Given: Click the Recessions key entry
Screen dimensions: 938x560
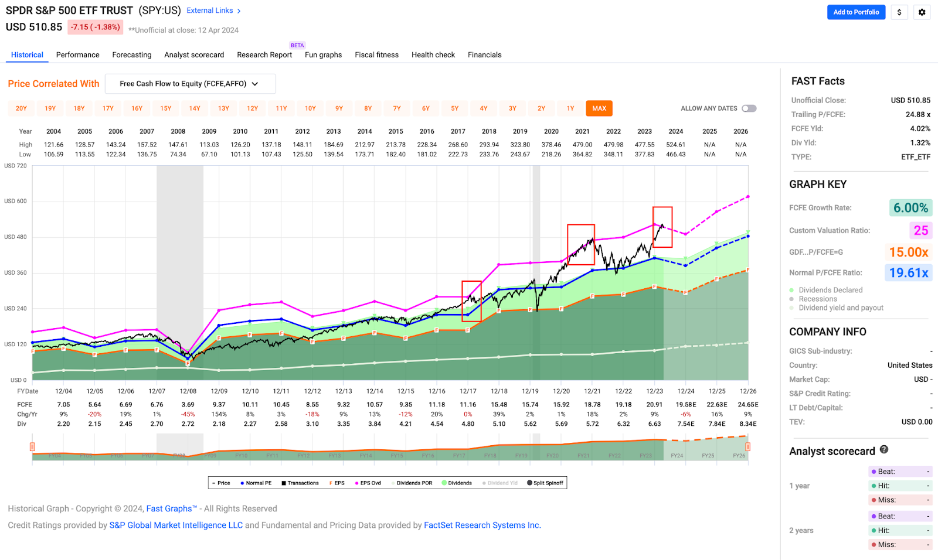Looking at the screenshot, I should point(813,299).
